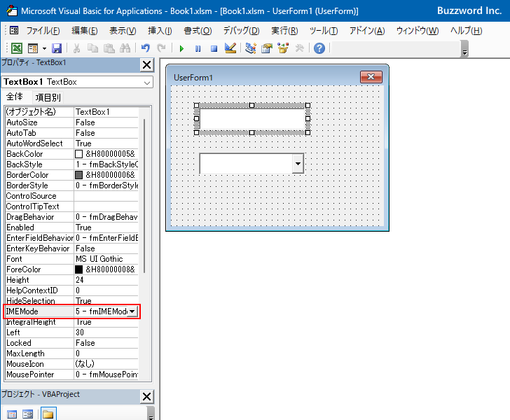Switch to the 項目別 tab
The width and height of the screenshot is (510, 420).
point(48,97)
